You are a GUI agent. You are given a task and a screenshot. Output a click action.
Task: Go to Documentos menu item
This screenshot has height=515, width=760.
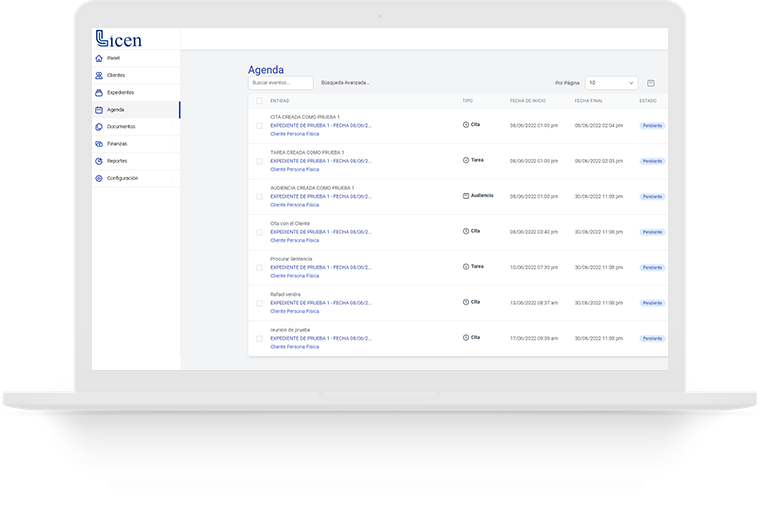coord(121,127)
